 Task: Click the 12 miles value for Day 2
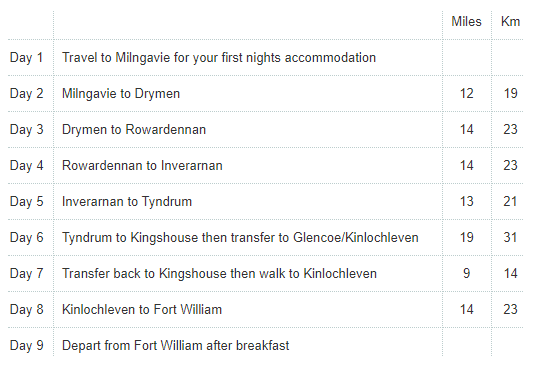[x=466, y=93]
